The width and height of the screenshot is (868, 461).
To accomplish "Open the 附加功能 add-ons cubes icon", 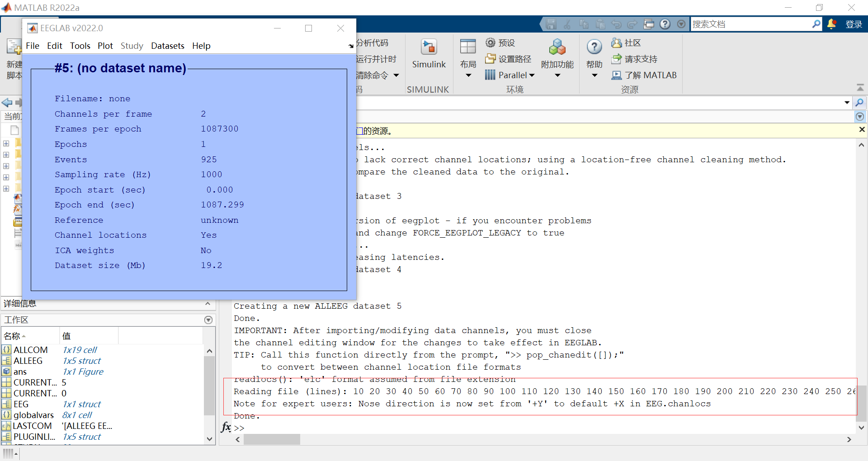I will [557, 47].
